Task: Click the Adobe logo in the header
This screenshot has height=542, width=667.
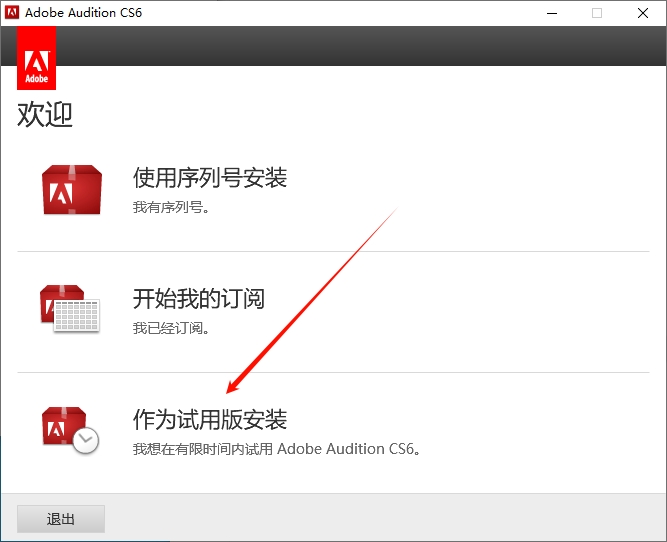Action: pyautogui.click(x=37, y=58)
